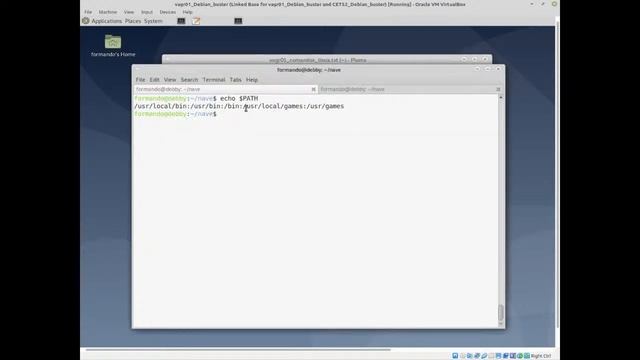This screenshot has width=640, height=360.
Task: Close the Pluma window behind the terminal
Action: pos(485,60)
